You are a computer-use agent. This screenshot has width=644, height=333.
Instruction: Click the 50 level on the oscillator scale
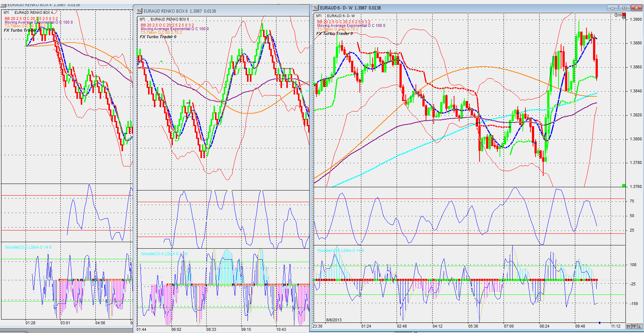(632, 216)
